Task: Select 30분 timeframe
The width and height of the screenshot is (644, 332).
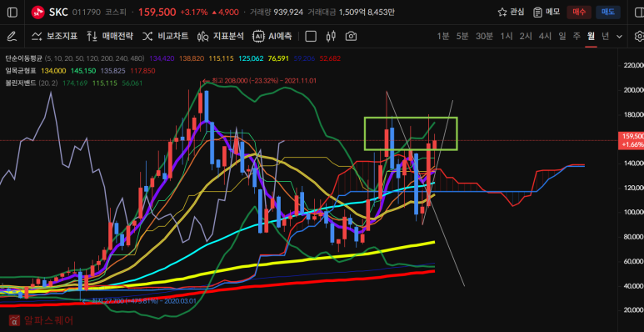Action: (x=484, y=36)
